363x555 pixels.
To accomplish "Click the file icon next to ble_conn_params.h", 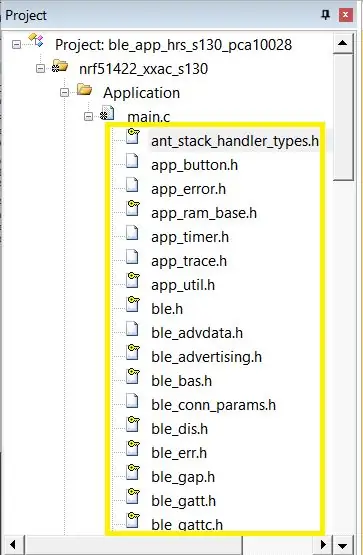I will pos(132,401).
